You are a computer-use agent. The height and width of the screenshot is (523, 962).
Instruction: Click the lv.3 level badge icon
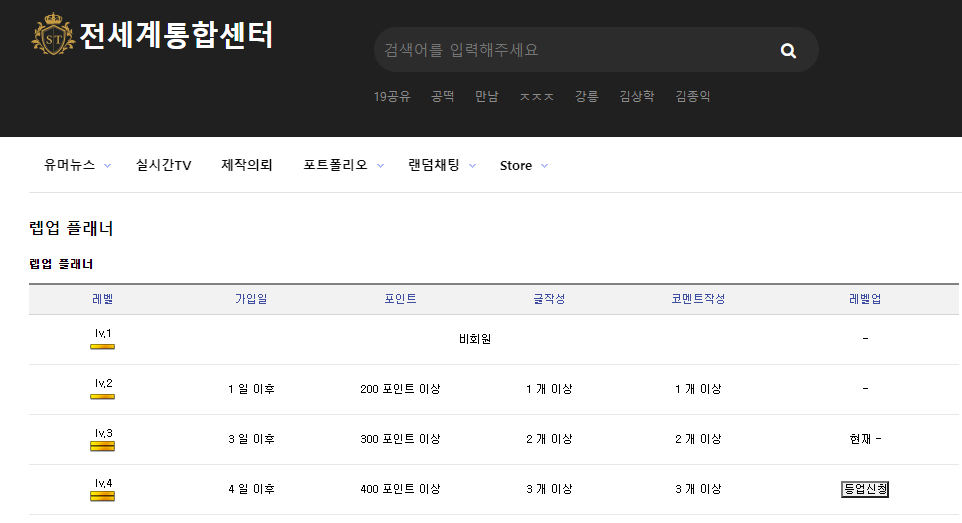102,446
